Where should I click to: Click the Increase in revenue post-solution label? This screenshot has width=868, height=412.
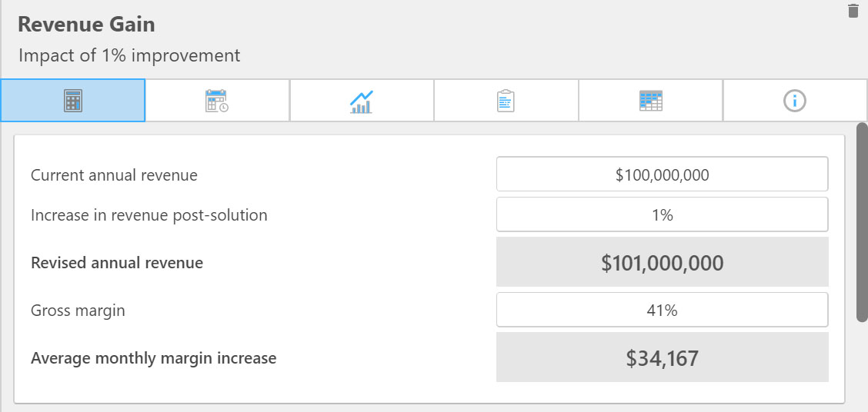(x=149, y=215)
